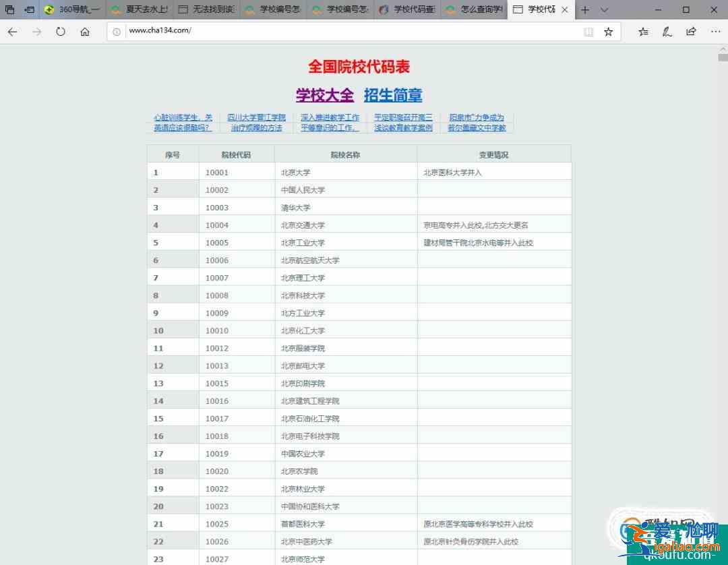The width and height of the screenshot is (728, 565).
Task: Open the 四川大学锦江学院 ad link
Action: tap(256, 117)
